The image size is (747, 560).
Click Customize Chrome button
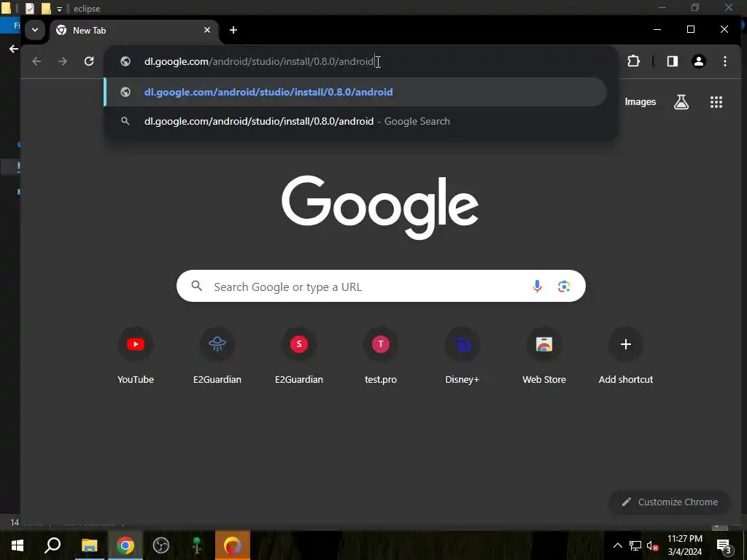[669, 502]
